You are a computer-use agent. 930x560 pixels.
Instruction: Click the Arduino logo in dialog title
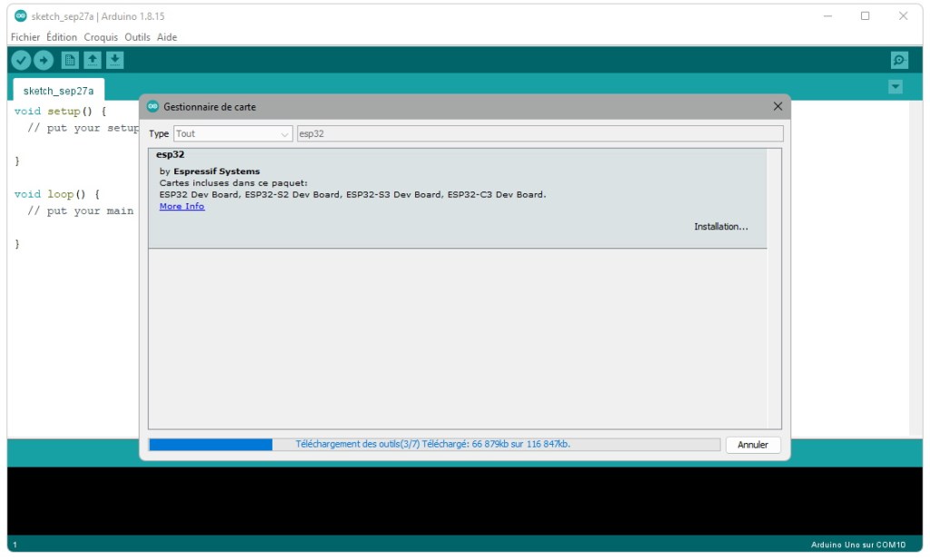point(153,106)
